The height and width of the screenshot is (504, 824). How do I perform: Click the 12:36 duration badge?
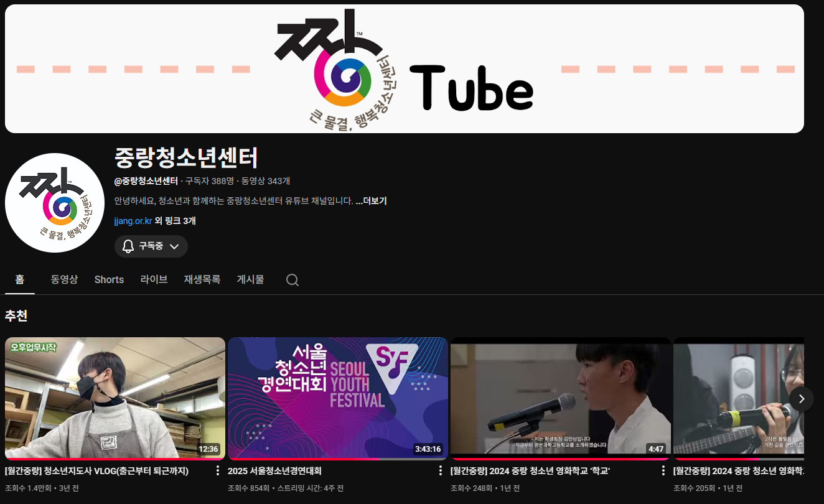tap(208, 449)
